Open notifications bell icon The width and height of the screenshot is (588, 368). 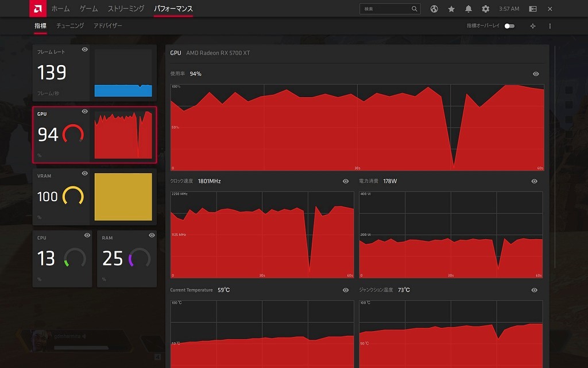coord(469,9)
